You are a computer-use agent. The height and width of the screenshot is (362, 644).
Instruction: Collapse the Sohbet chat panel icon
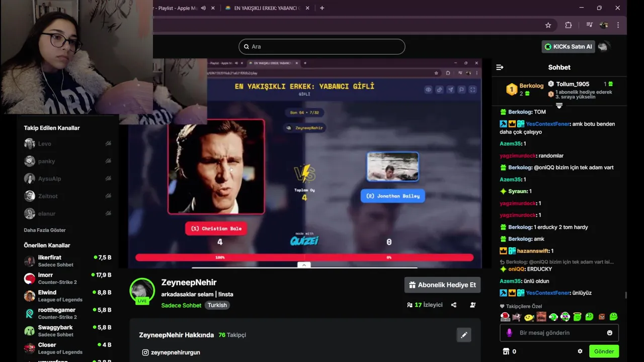[x=500, y=67]
